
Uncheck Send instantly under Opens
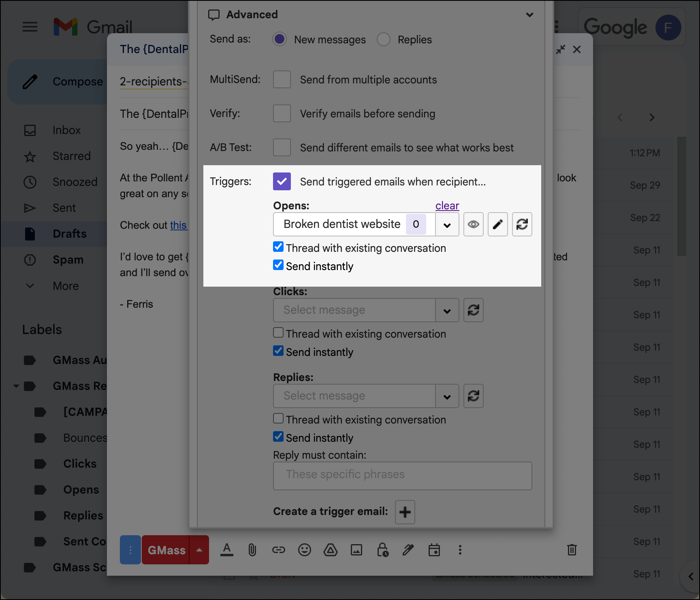pos(278,265)
